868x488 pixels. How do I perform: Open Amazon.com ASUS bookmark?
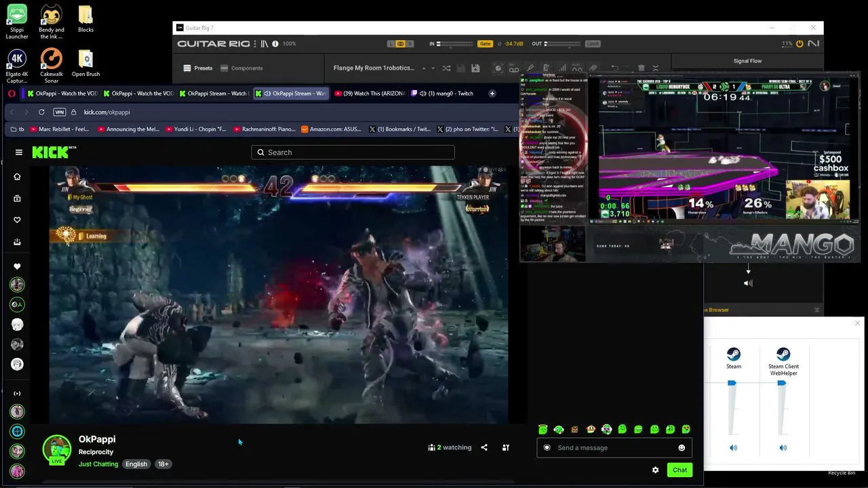click(x=331, y=129)
